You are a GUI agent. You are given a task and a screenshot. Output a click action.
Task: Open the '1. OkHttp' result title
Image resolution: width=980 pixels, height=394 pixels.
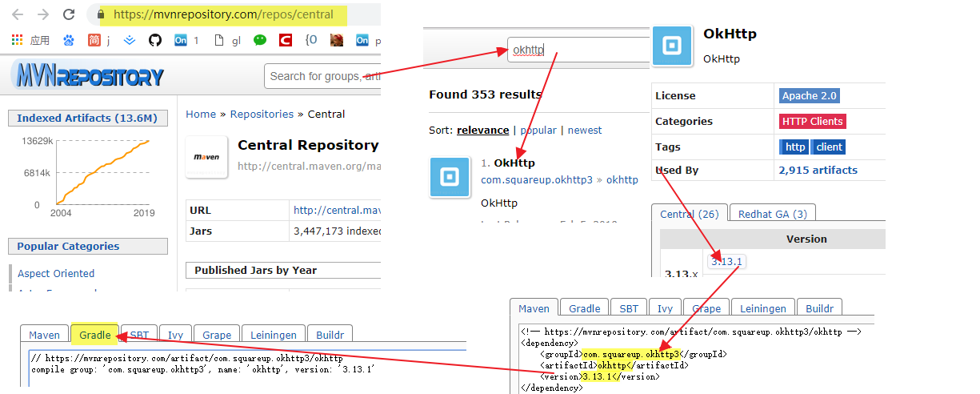click(508, 163)
